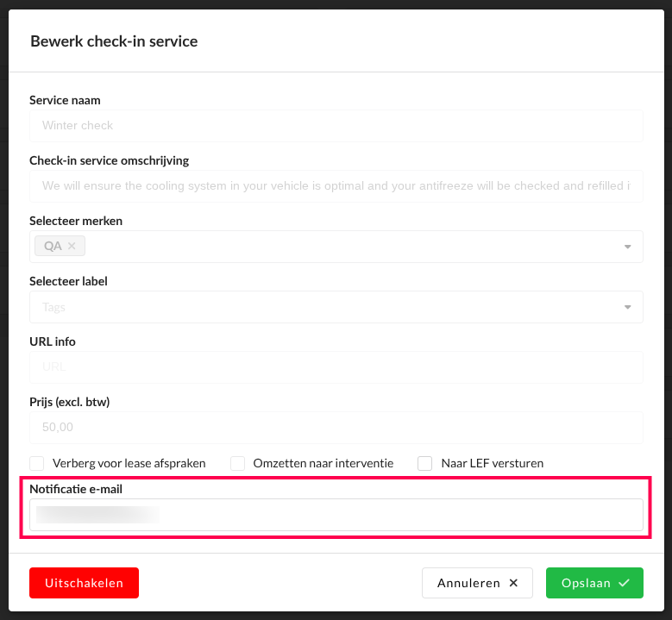Save changes with the Opslaan button
Image resolution: width=672 pixels, height=620 pixels.
point(594,583)
